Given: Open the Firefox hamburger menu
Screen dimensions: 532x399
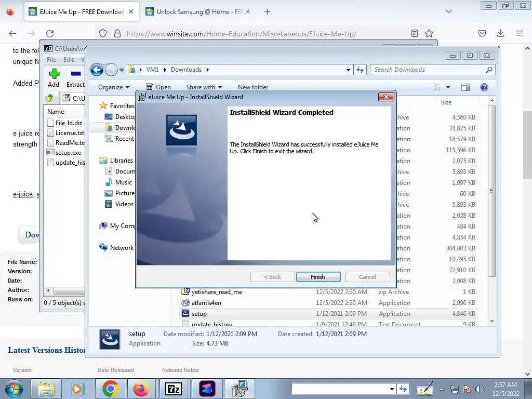Looking at the screenshot, I should click(x=520, y=33).
